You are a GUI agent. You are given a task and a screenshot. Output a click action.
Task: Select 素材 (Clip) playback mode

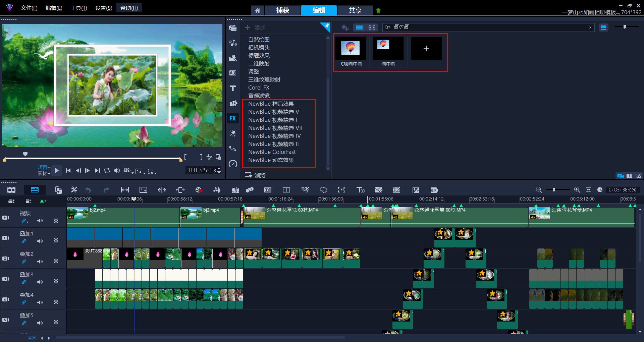43,173
